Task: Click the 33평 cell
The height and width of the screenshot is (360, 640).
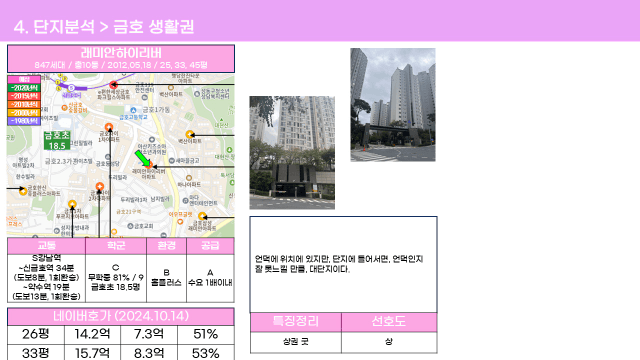Action: pos(36,353)
